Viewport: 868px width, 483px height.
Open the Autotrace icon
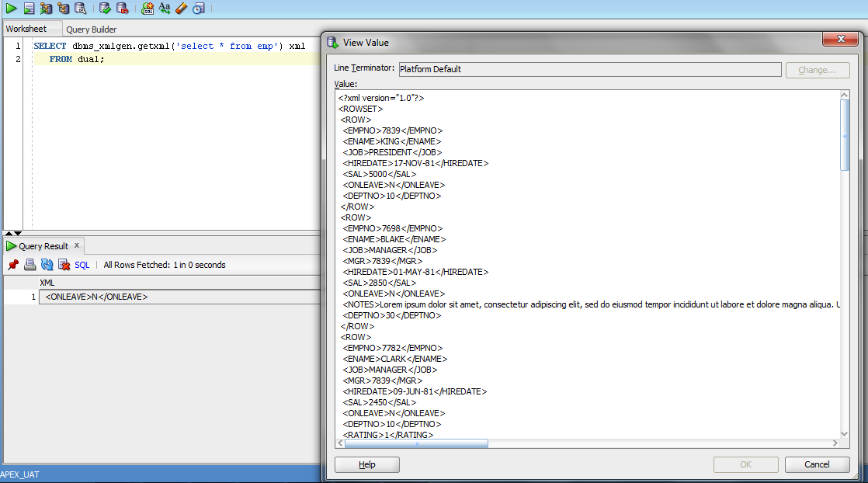(x=46, y=9)
